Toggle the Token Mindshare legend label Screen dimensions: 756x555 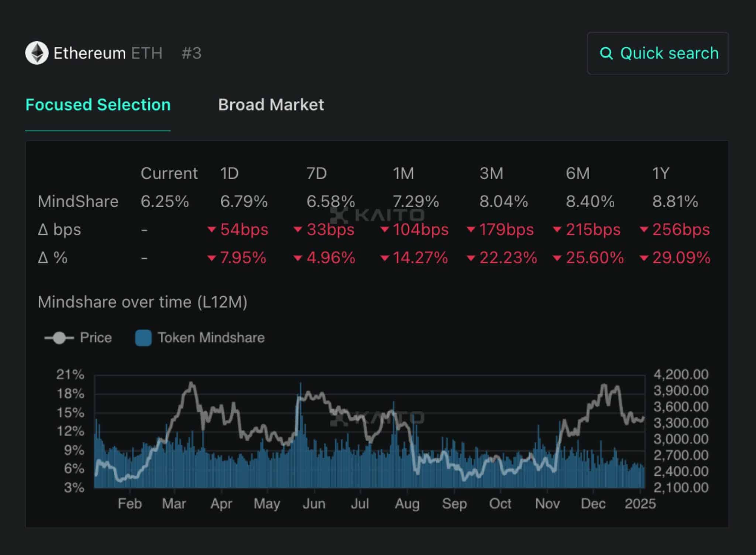click(211, 338)
